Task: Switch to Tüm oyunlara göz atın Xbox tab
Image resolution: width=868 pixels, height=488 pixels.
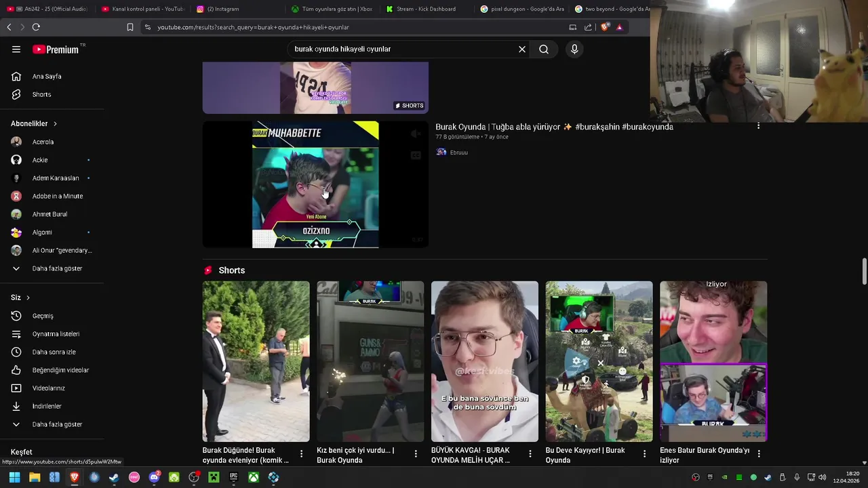Action: (332, 9)
